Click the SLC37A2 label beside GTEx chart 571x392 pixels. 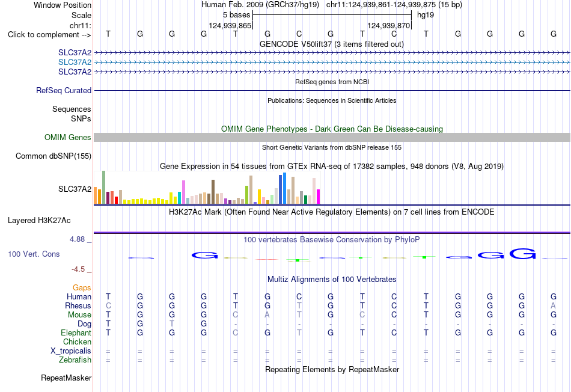(x=75, y=189)
